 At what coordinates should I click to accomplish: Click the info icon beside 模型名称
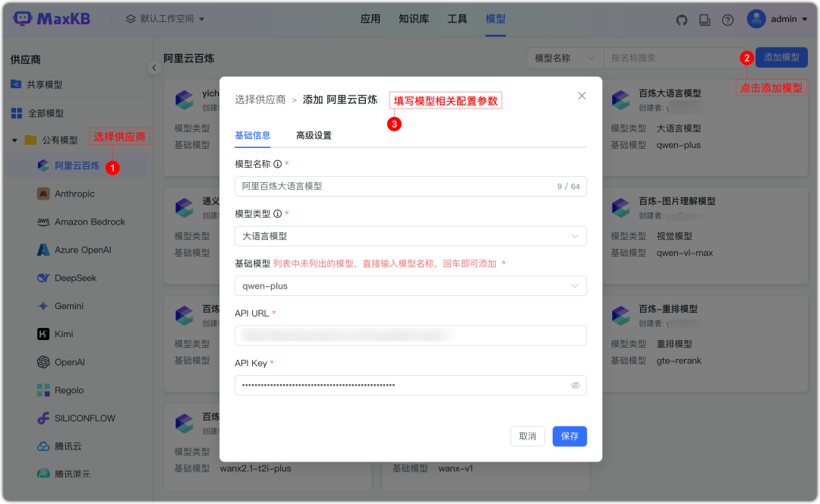(x=278, y=164)
